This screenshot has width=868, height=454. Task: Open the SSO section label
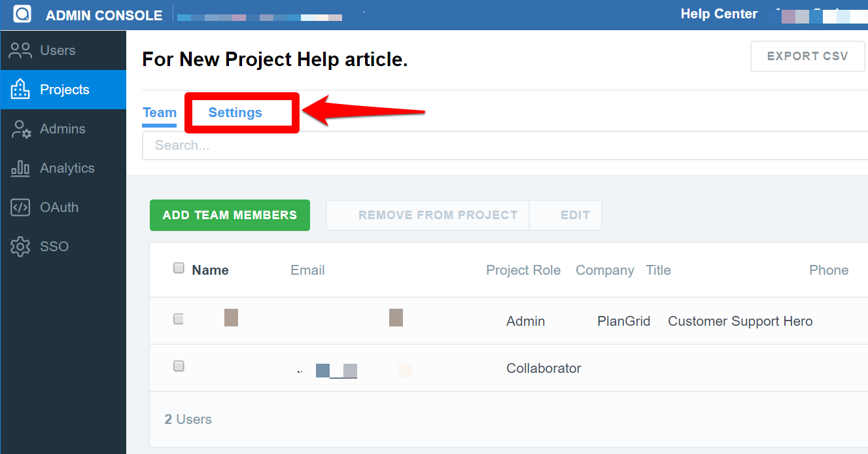click(x=54, y=247)
